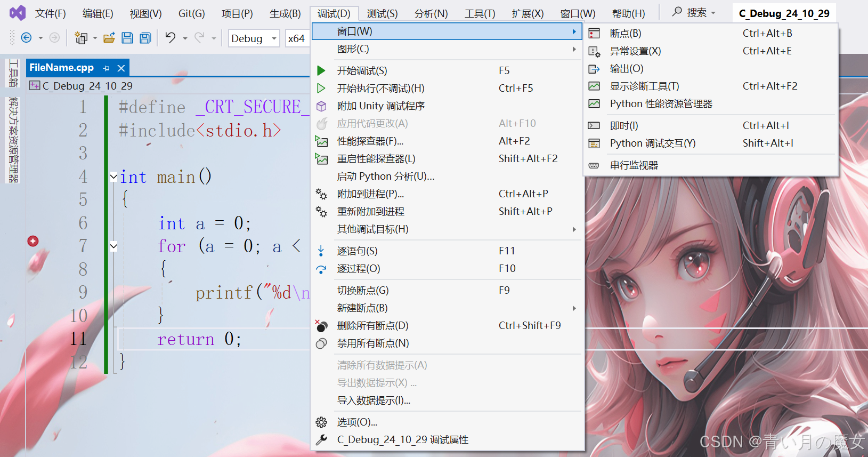Click the 显示诊断工具 chart icon

pos(594,86)
